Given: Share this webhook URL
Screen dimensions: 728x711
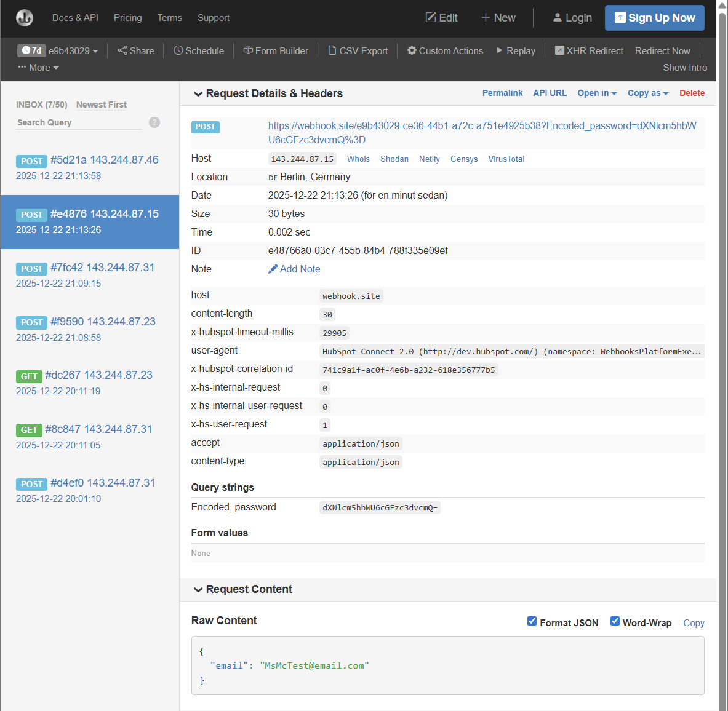Looking at the screenshot, I should click(x=135, y=51).
